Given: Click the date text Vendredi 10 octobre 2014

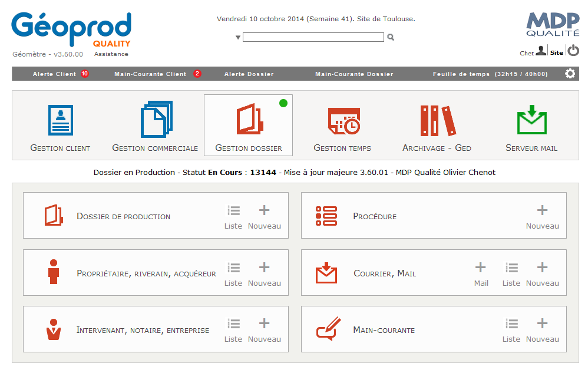Looking at the screenshot, I should click(260, 19).
